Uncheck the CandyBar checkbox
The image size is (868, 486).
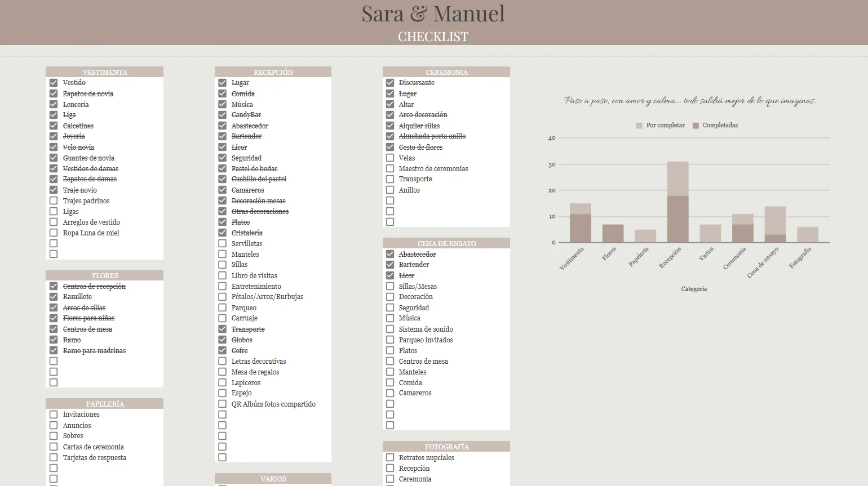tap(223, 115)
